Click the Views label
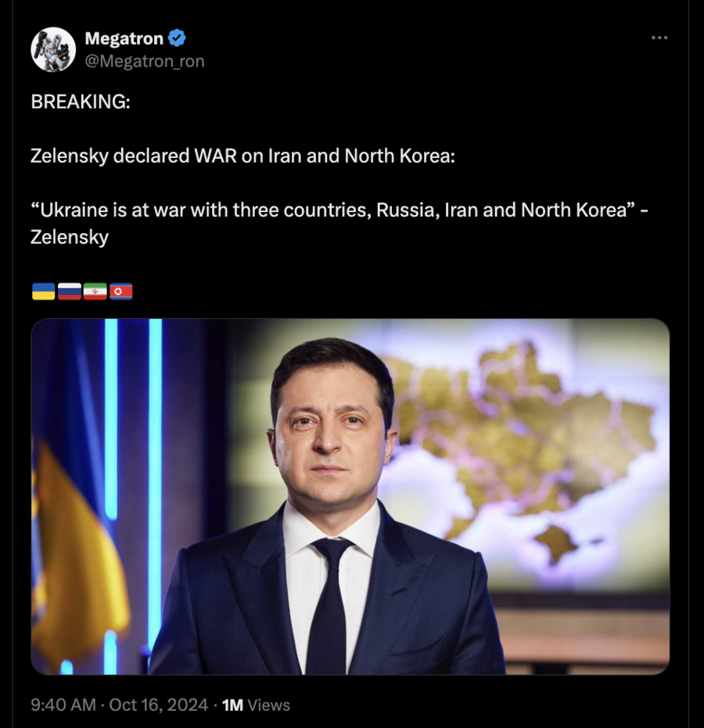704x728 pixels. tap(268, 705)
